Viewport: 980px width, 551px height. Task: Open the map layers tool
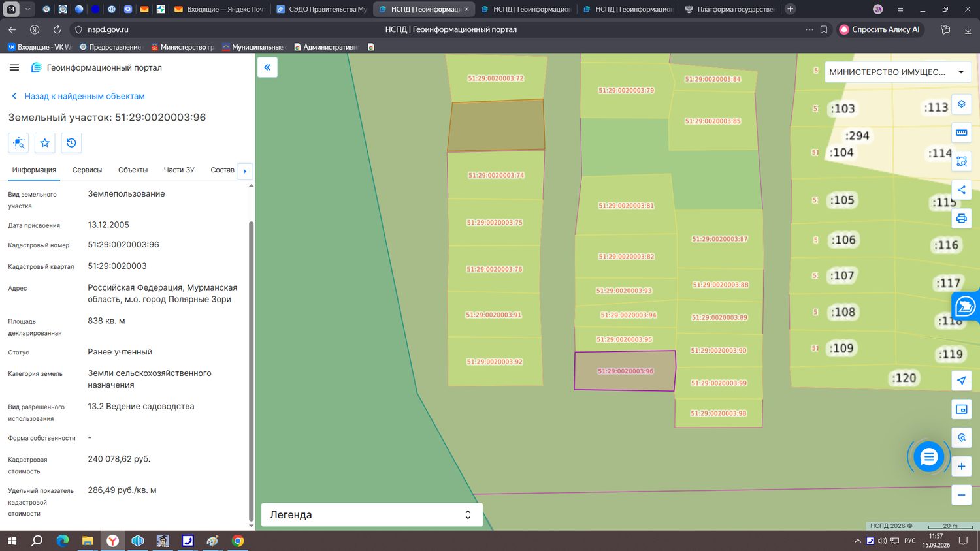pos(961,104)
